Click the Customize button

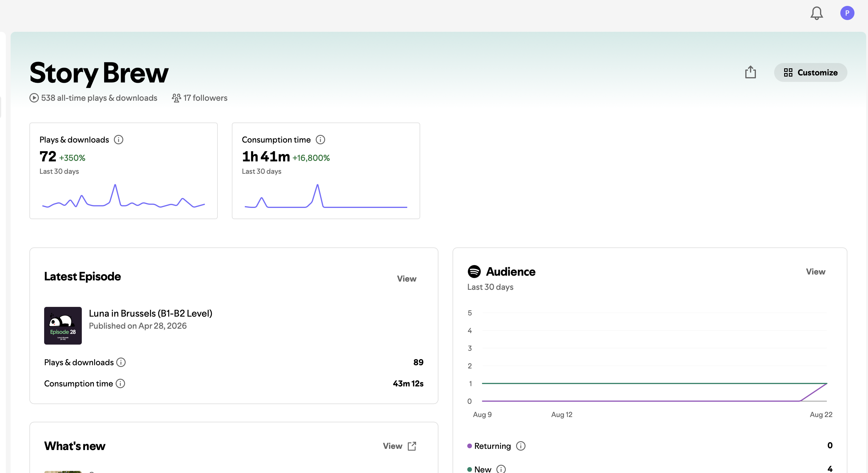810,72
